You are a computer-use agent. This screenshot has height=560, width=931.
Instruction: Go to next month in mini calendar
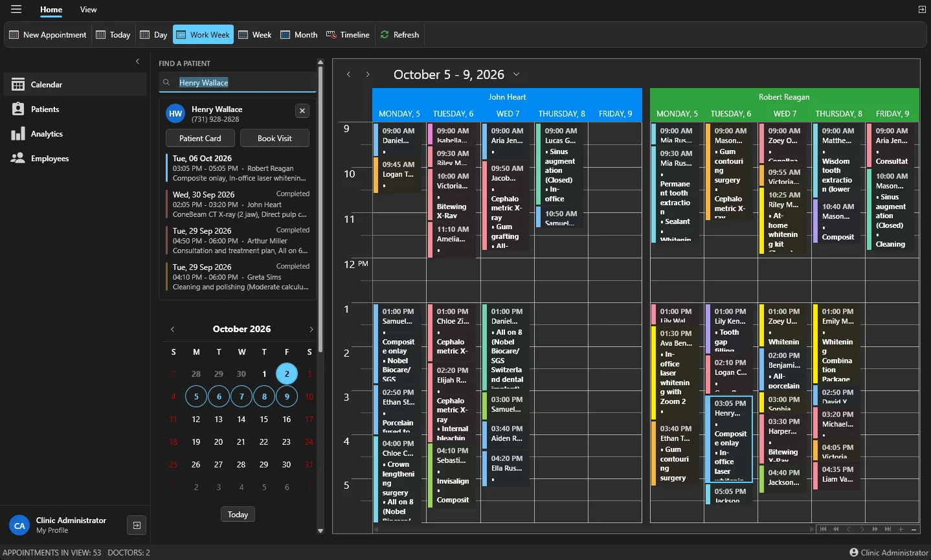[311, 330]
